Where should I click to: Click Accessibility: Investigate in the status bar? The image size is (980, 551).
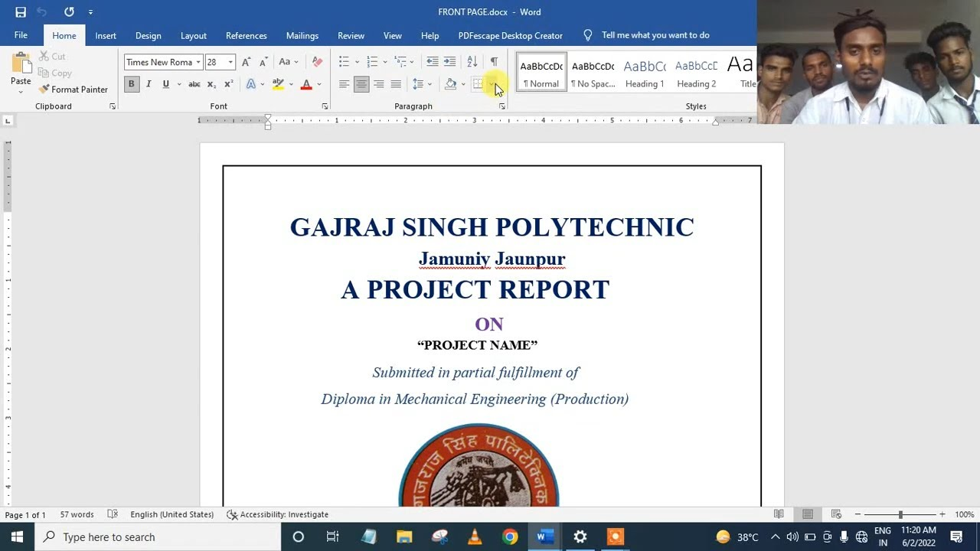tap(283, 514)
